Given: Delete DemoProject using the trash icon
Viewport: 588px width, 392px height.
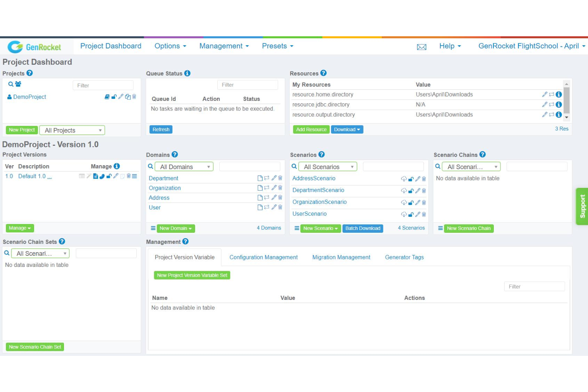Looking at the screenshot, I should (x=134, y=97).
